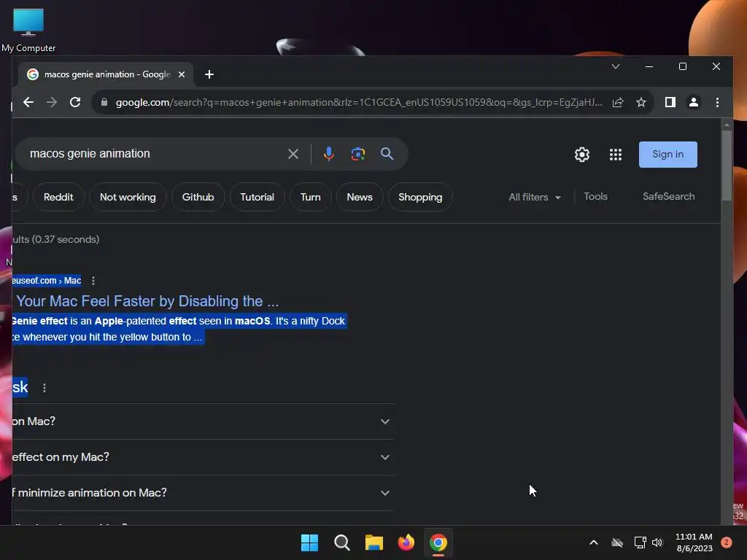Click the Sign in button
This screenshot has width=747, height=560.
668,155
